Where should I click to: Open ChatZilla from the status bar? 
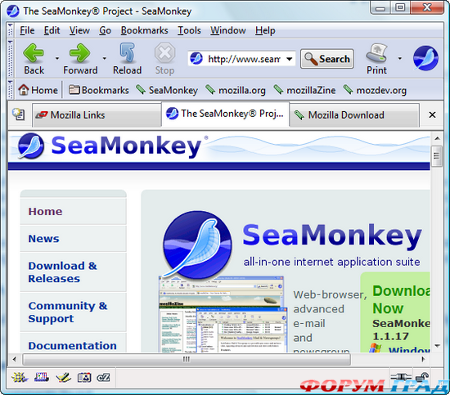[104, 377]
